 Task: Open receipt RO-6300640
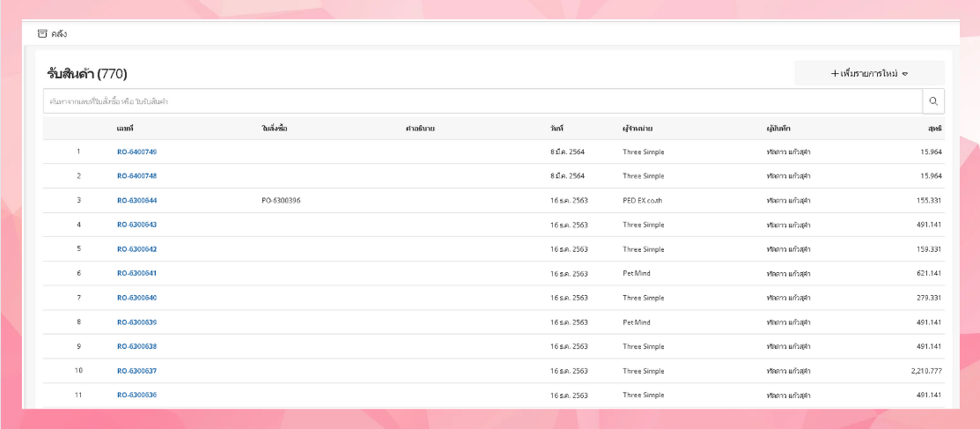point(136,298)
